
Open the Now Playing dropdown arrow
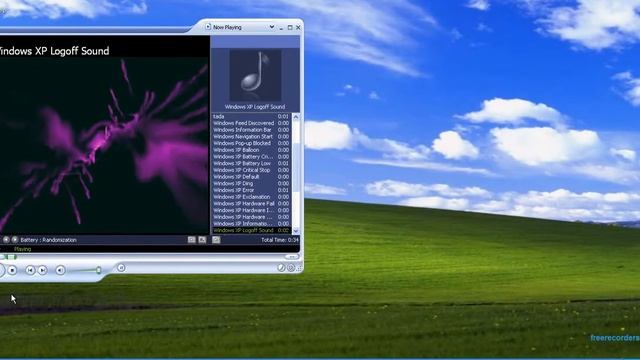pyautogui.click(x=272, y=27)
